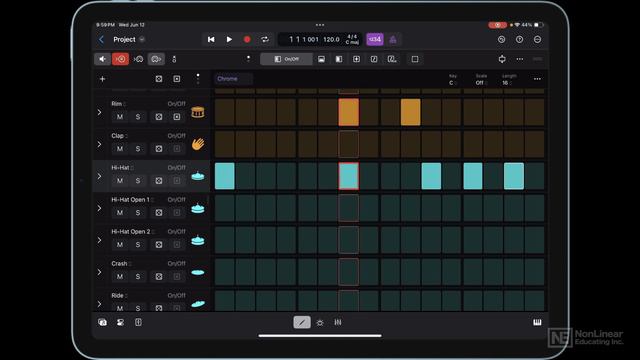The image size is (640, 360).
Task: Click the header square-dot icon beside randomize
Action: click(177, 79)
